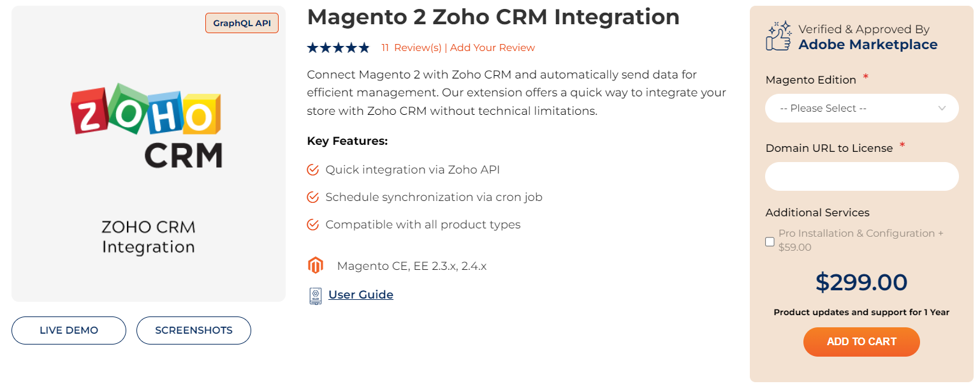This screenshot has width=980, height=386.
Task: Click the chevron on the Magento Edition selector
Action: pyautogui.click(x=943, y=108)
